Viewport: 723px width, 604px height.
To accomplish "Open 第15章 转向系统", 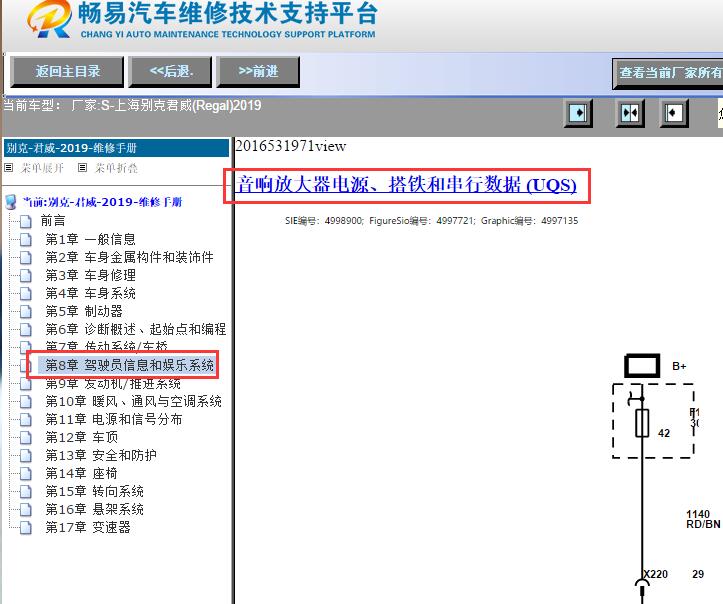I will point(95,491).
